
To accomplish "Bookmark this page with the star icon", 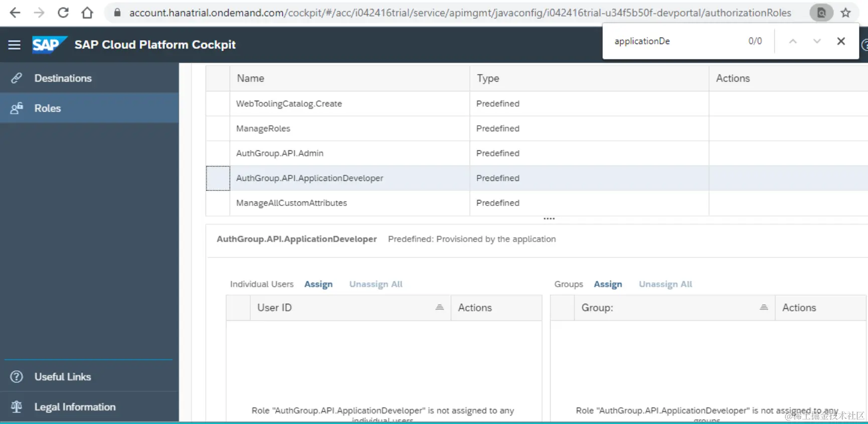I will pyautogui.click(x=846, y=13).
